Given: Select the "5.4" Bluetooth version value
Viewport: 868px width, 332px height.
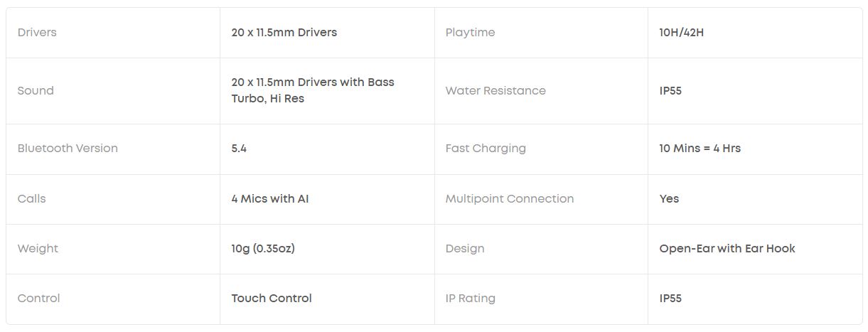Looking at the screenshot, I should [239, 149].
